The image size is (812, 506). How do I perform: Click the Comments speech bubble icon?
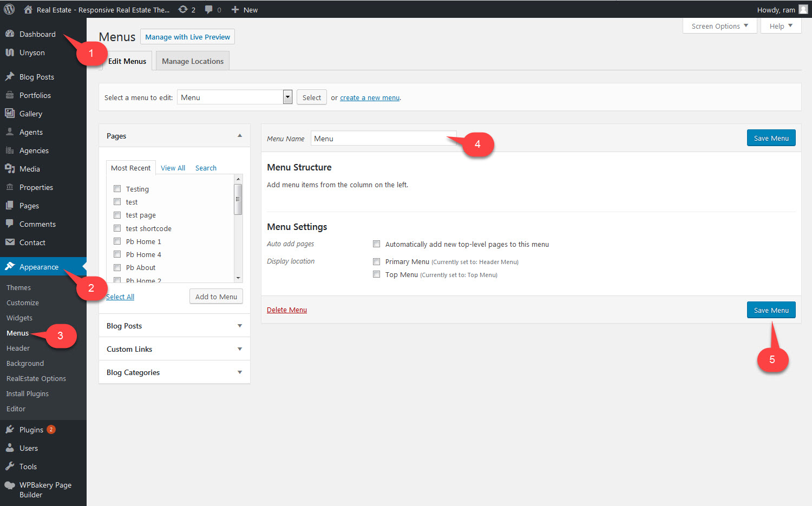(x=11, y=224)
